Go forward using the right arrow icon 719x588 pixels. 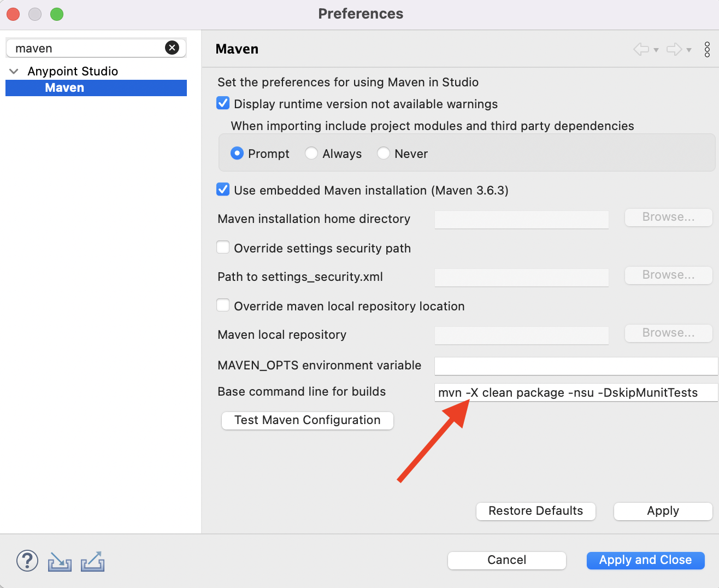674,50
